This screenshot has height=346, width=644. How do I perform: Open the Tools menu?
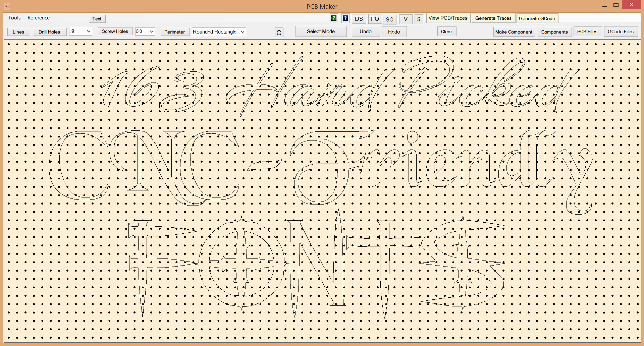pyautogui.click(x=14, y=18)
